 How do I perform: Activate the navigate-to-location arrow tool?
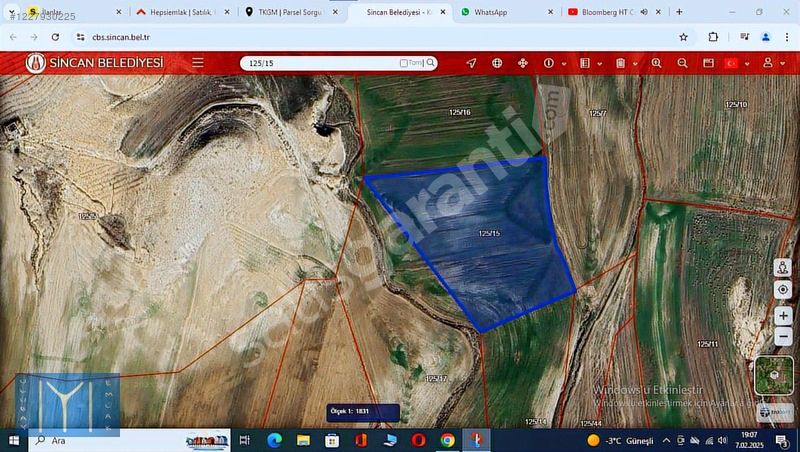coord(471,63)
